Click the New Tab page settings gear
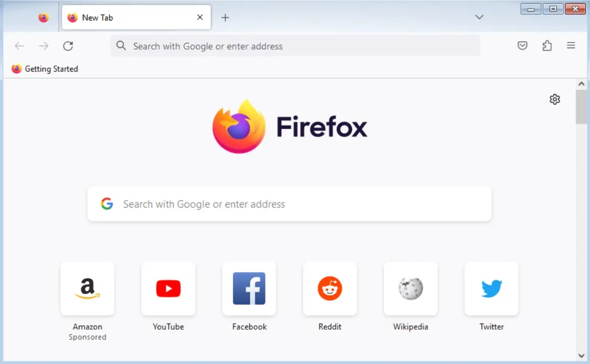590x364 pixels. coord(555,99)
